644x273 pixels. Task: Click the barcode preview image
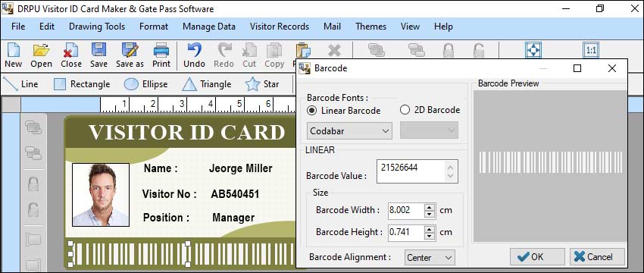tap(551, 162)
